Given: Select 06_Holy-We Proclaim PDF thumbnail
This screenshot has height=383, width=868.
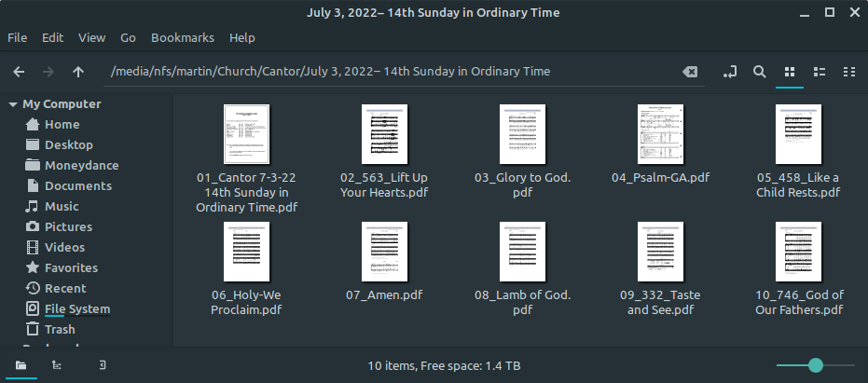Looking at the screenshot, I should (246, 252).
